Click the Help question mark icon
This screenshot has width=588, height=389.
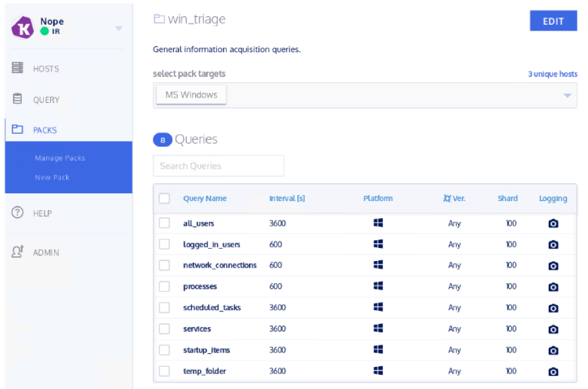pos(17,213)
